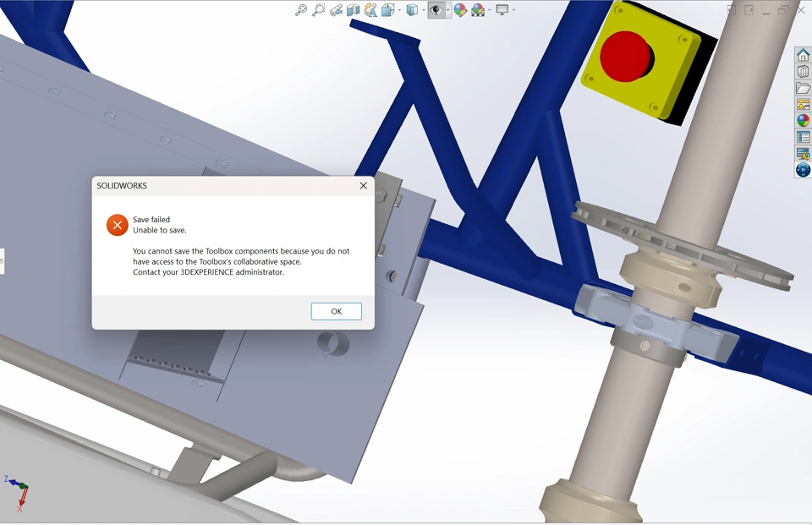Open the task pane tab with the wrench

[804, 154]
